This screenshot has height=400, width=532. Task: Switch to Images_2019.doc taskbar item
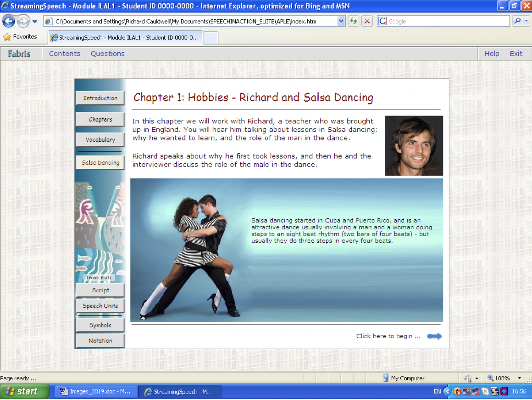coord(96,392)
